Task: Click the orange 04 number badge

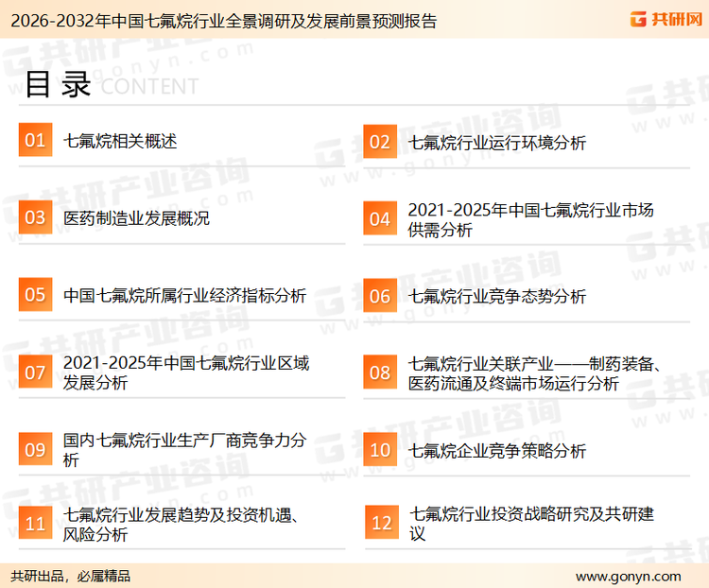Action: click(380, 218)
